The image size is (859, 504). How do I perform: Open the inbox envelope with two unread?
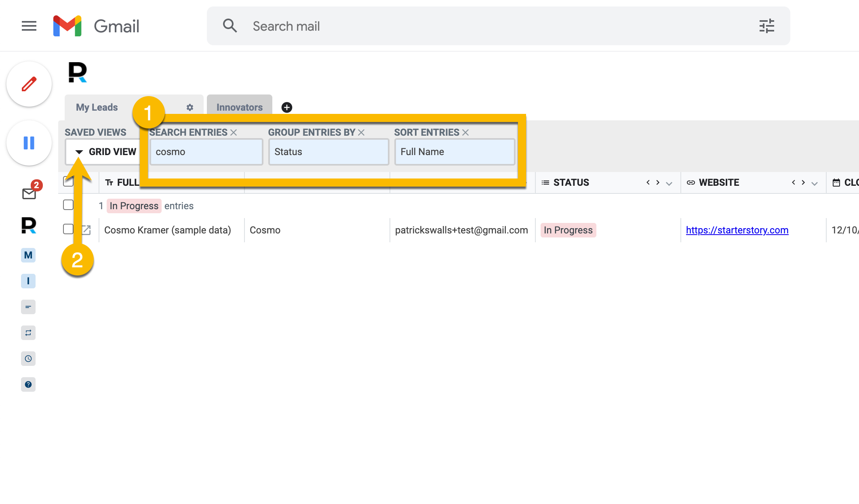tap(29, 193)
